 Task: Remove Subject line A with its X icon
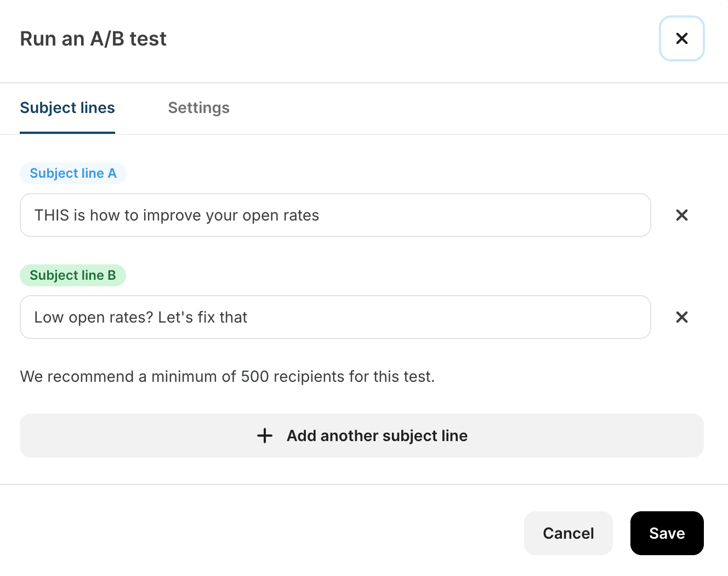(x=681, y=215)
